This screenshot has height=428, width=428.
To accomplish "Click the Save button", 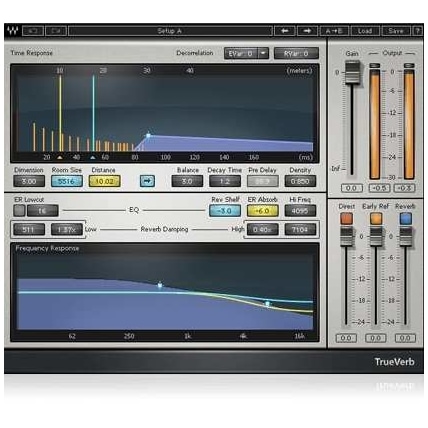I will [x=396, y=31].
